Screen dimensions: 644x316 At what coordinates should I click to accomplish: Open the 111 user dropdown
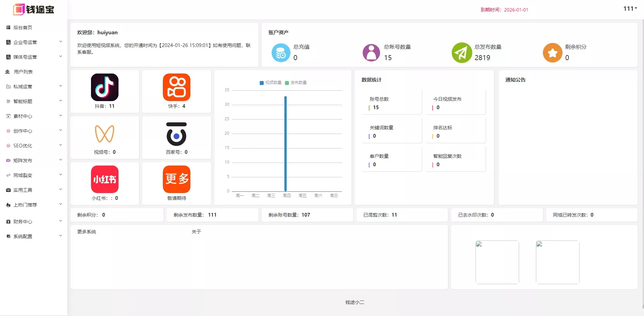(x=630, y=9)
